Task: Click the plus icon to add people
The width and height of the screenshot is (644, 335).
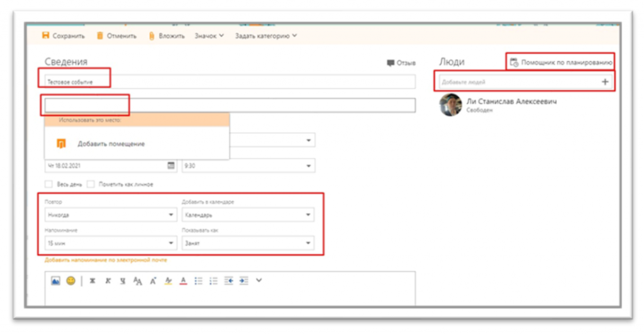Action: click(605, 82)
